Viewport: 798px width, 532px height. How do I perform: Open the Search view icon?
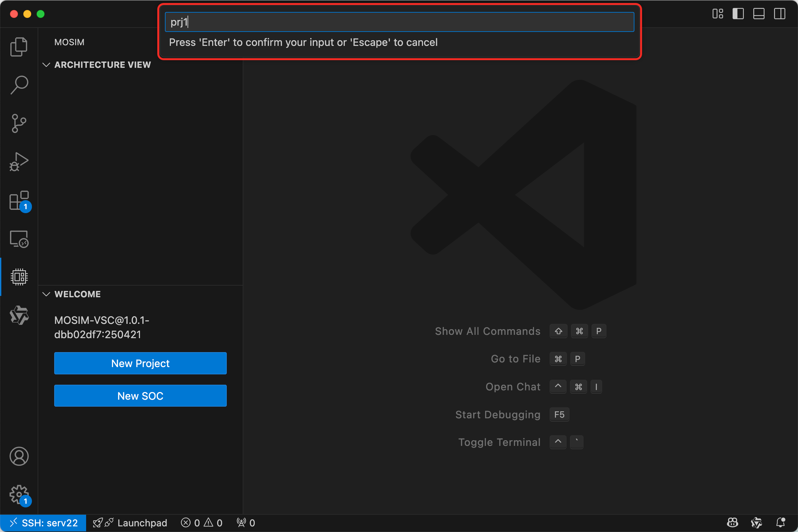[19, 85]
